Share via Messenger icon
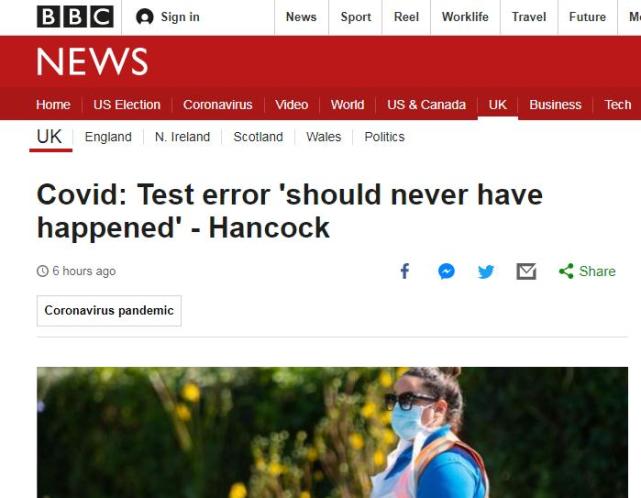Screen dimensions: 641x498 pyautogui.click(x=446, y=271)
